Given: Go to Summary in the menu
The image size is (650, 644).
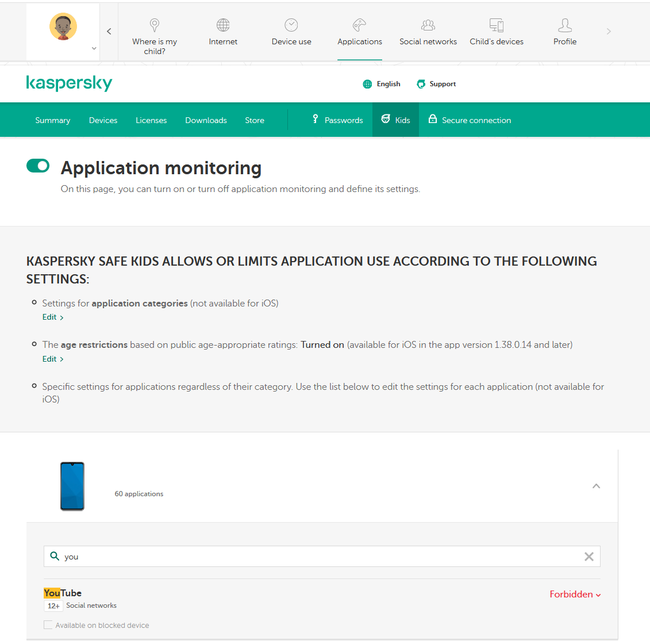Looking at the screenshot, I should pos(53,120).
